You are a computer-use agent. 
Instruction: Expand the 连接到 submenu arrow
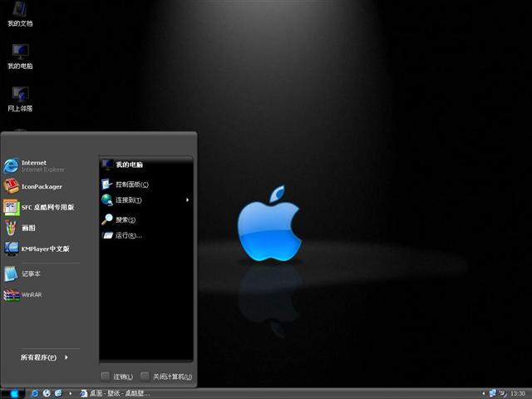point(187,199)
